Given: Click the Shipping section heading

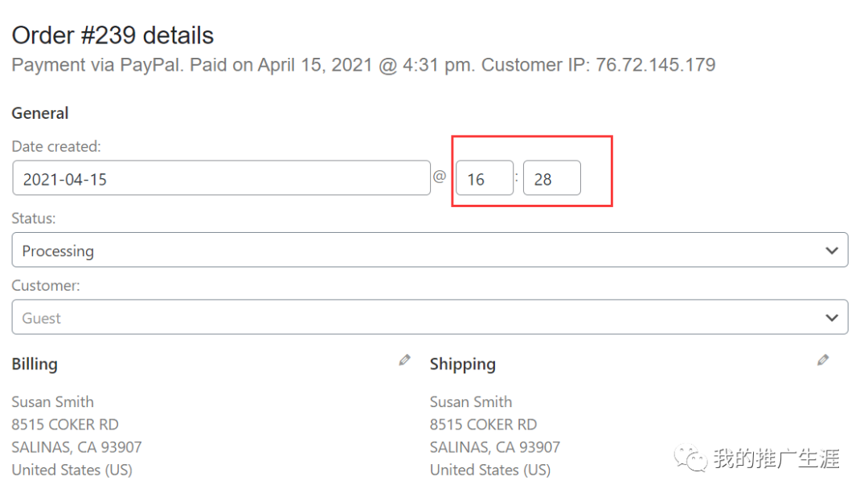Looking at the screenshot, I should [462, 364].
